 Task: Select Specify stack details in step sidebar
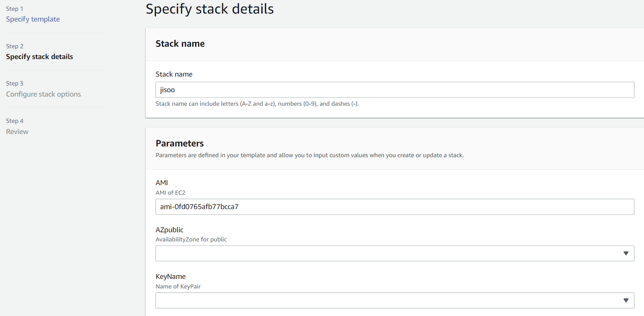point(39,57)
